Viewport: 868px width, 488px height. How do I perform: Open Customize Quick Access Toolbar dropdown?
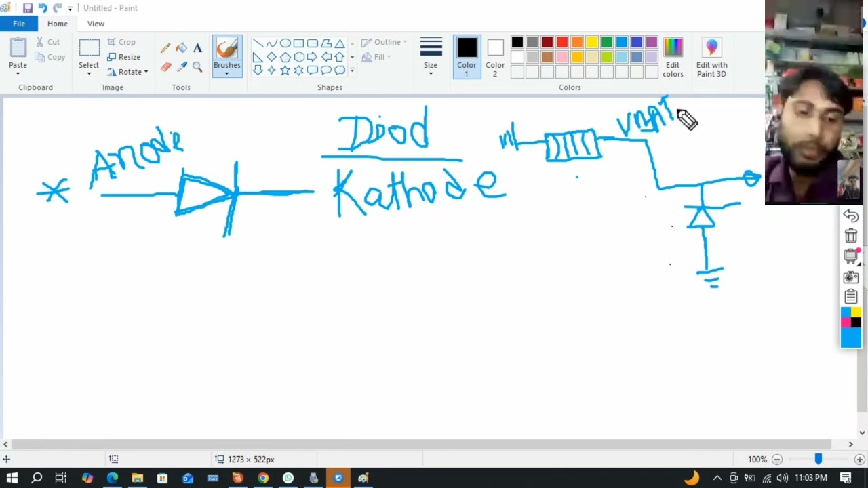70,9
